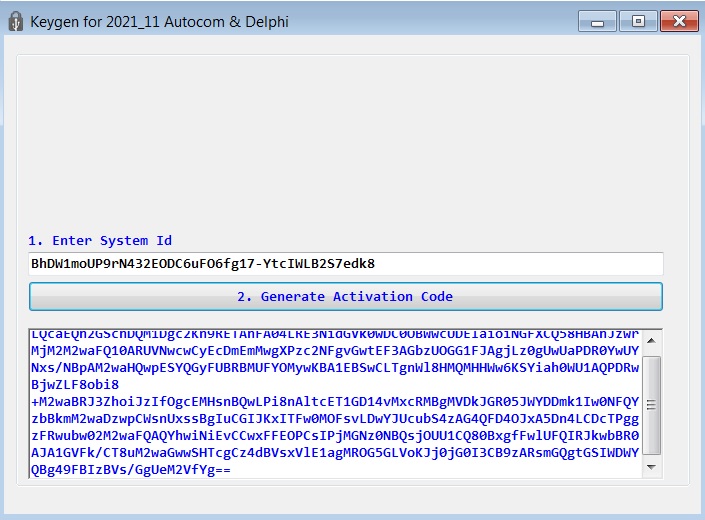Click the code line starting AJA1GVFk/CT8u

[x=335, y=453]
